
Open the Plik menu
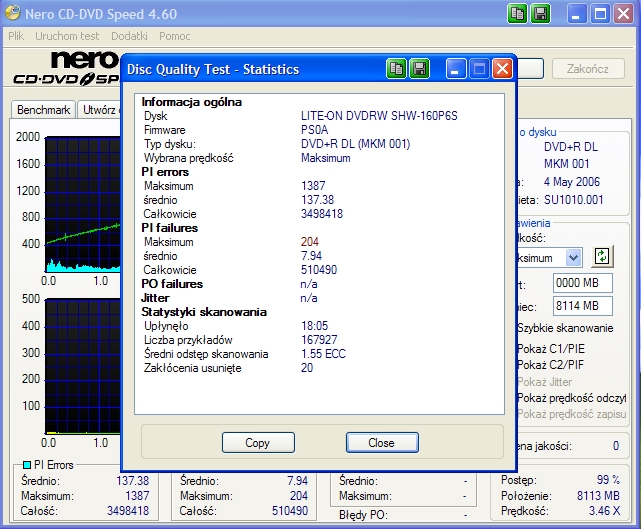click(x=16, y=36)
